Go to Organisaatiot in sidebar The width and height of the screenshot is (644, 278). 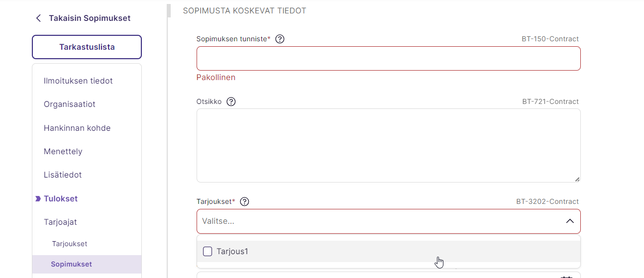coord(70,104)
